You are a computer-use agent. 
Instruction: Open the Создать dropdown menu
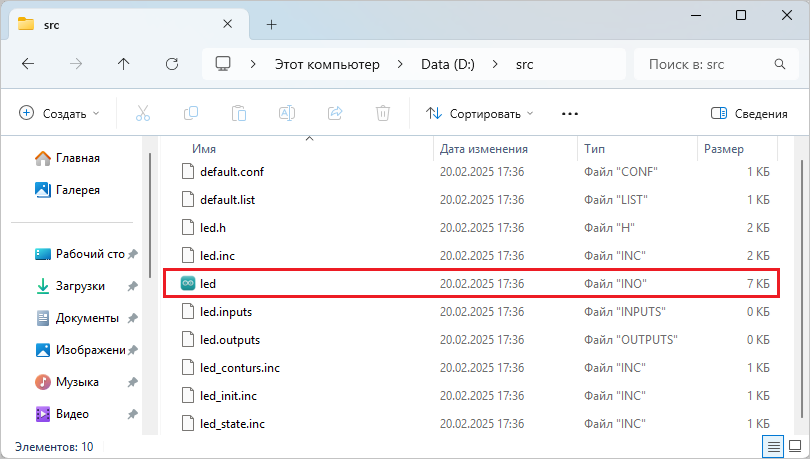(59, 113)
